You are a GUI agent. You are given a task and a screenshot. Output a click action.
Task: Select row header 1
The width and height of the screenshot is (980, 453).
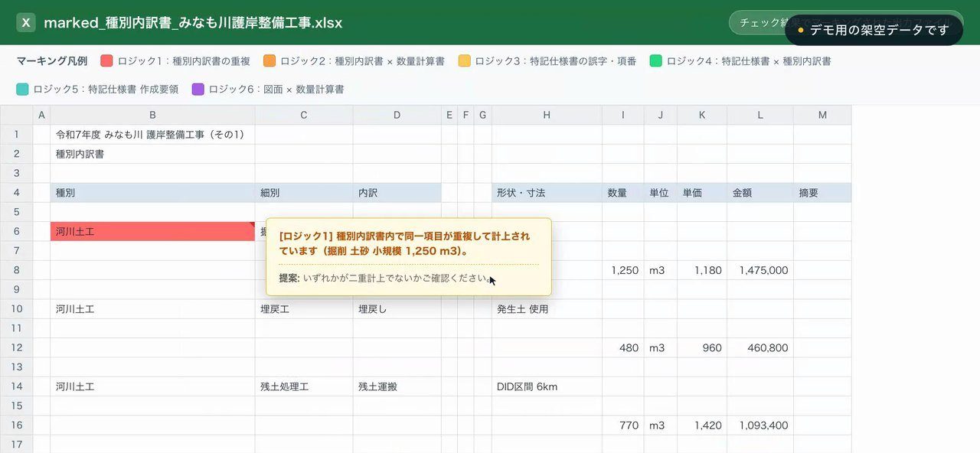point(16,135)
